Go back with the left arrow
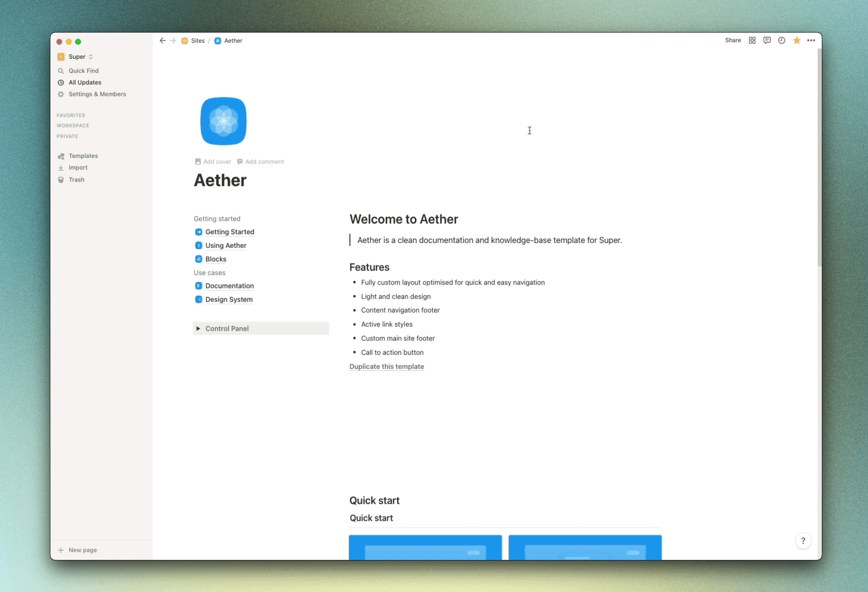 [162, 41]
